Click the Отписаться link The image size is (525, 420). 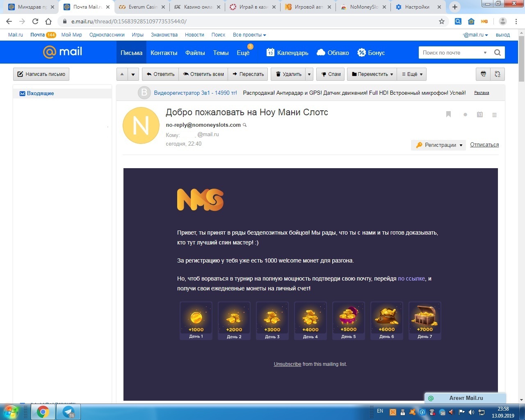point(484,145)
